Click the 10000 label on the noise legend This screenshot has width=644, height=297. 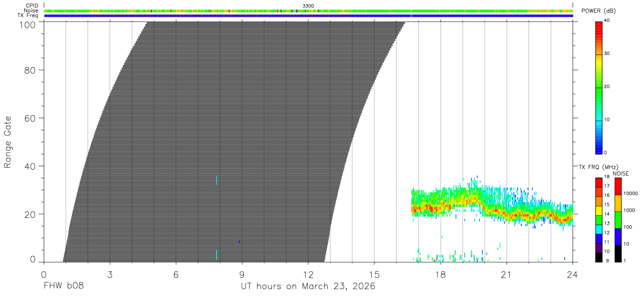coord(630,193)
